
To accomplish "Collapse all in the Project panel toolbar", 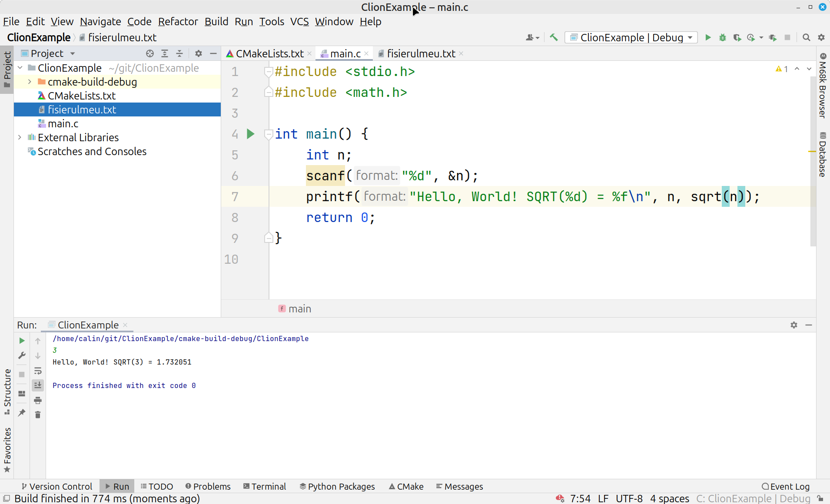I will 179,53.
